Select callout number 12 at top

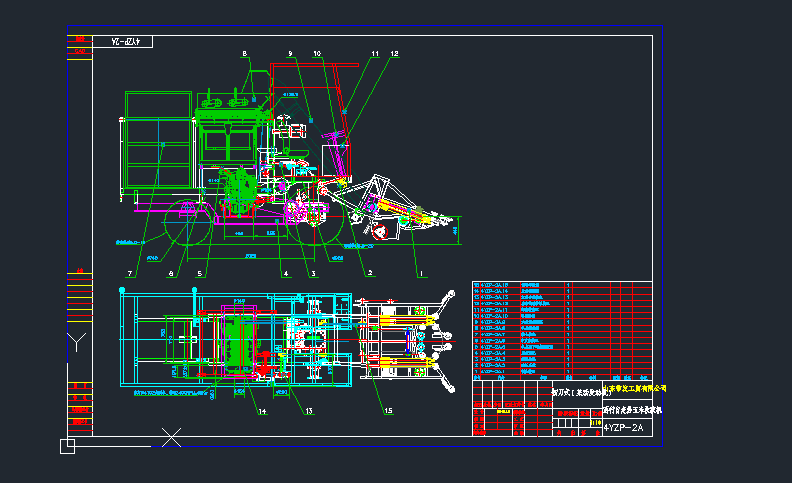tap(394, 54)
